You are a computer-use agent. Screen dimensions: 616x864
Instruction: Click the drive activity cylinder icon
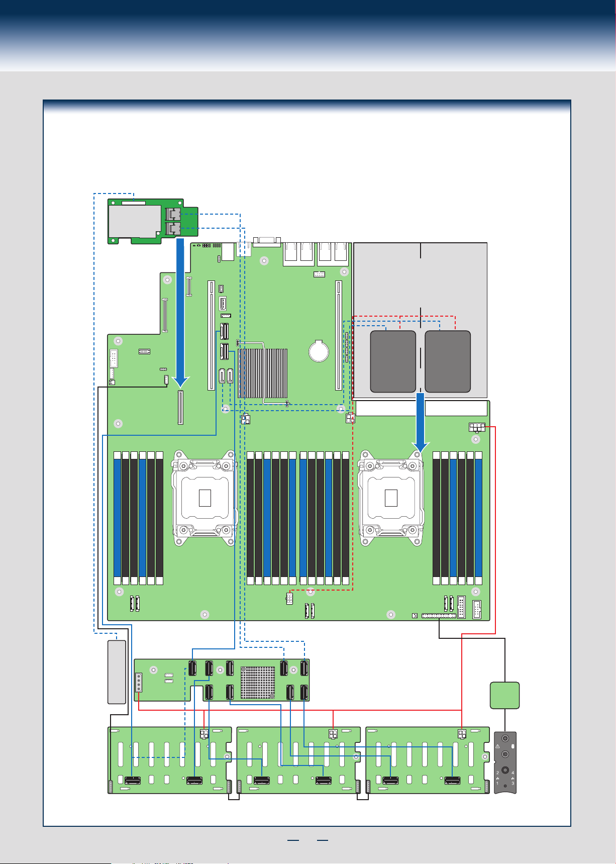coord(513,746)
